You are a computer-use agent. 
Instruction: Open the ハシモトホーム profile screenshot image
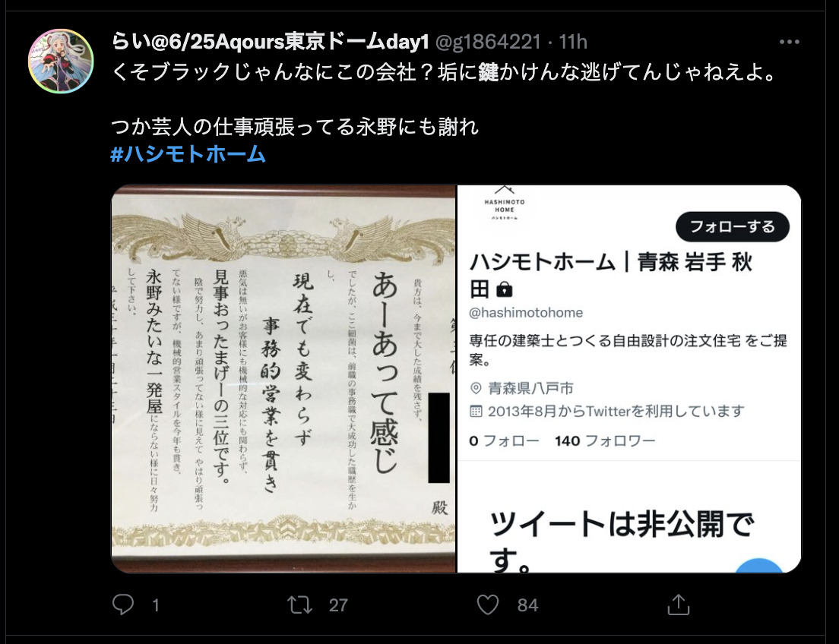point(629,379)
